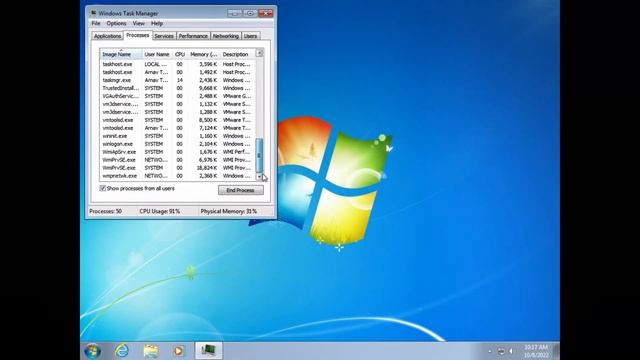Open the Start menu orb

coord(92,351)
